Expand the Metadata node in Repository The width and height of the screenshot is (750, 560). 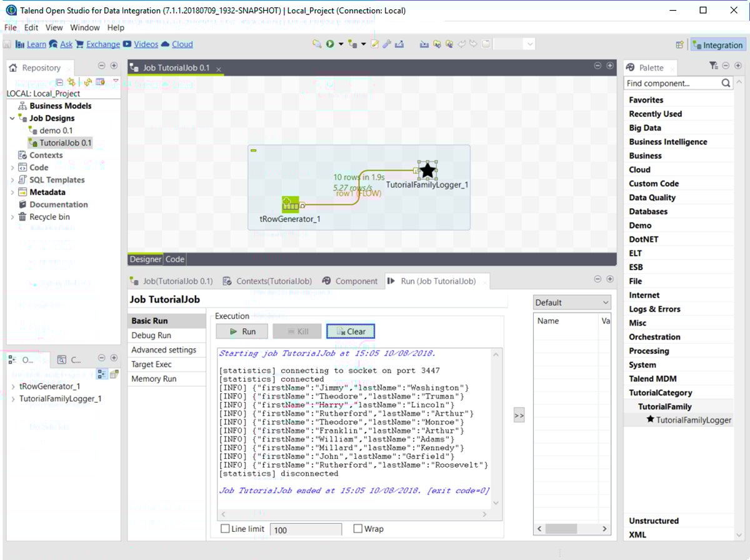click(x=14, y=192)
